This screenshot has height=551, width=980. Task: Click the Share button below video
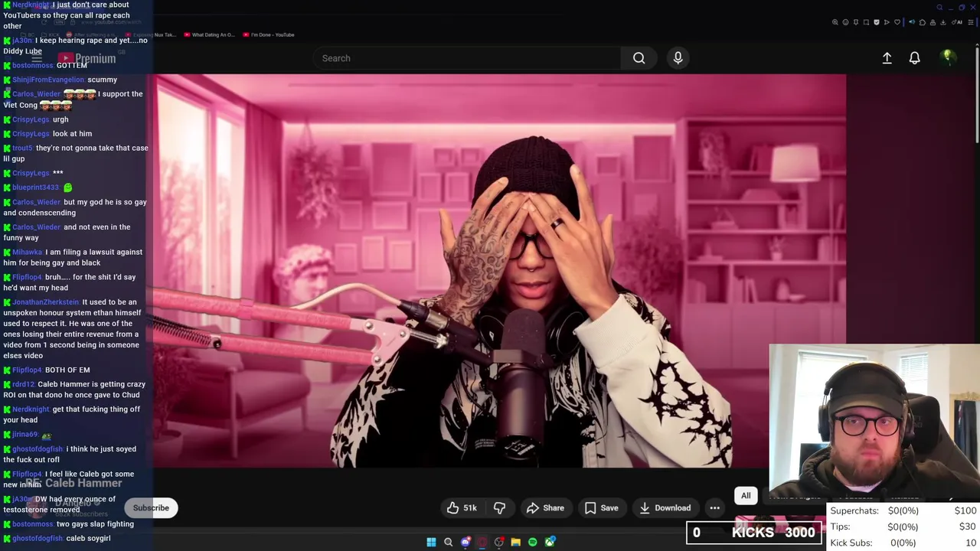tap(545, 508)
